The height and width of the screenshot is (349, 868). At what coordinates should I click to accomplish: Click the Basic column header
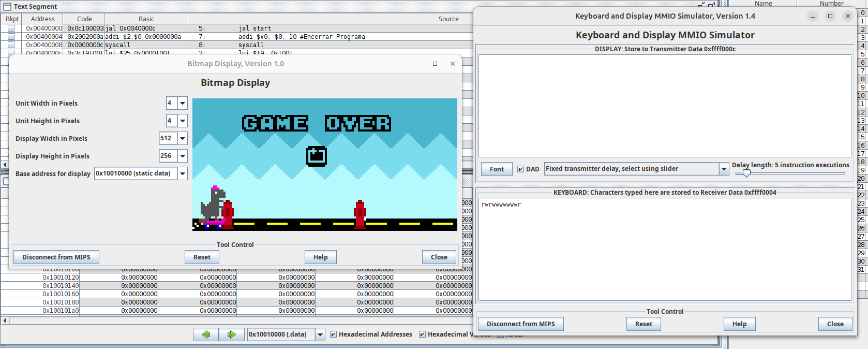click(x=146, y=19)
